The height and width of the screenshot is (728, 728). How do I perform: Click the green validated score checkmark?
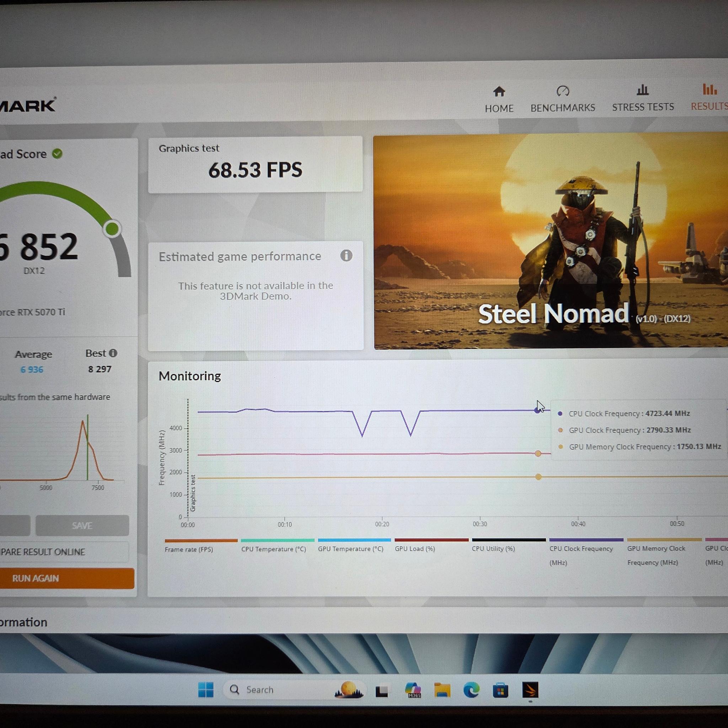[x=57, y=154]
